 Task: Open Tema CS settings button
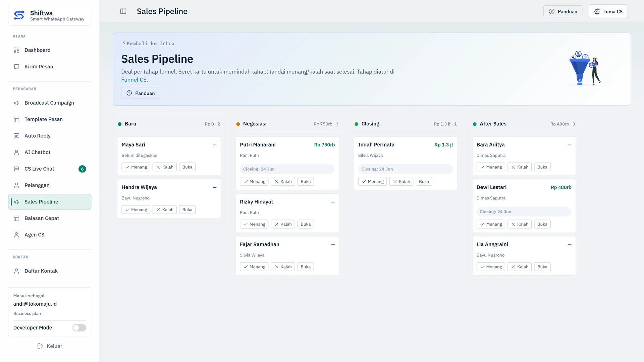[x=608, y=11]
